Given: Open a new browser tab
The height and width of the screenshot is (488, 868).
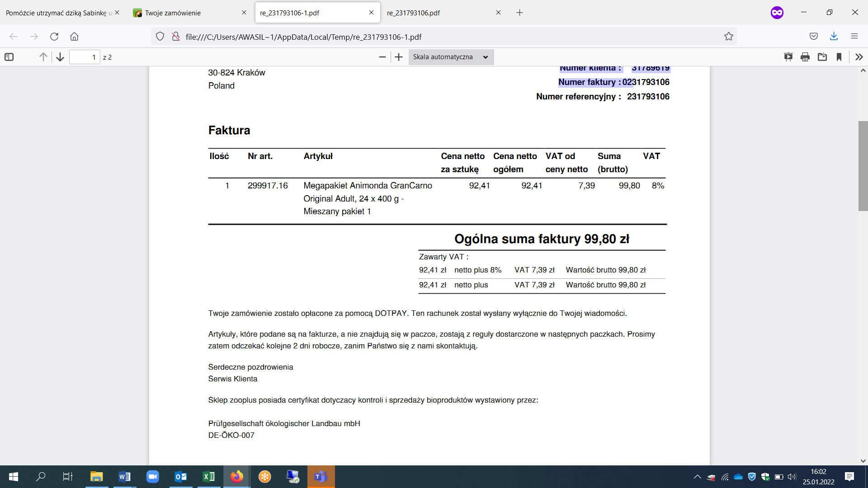Looking at the screenshot, I should 519,13.
